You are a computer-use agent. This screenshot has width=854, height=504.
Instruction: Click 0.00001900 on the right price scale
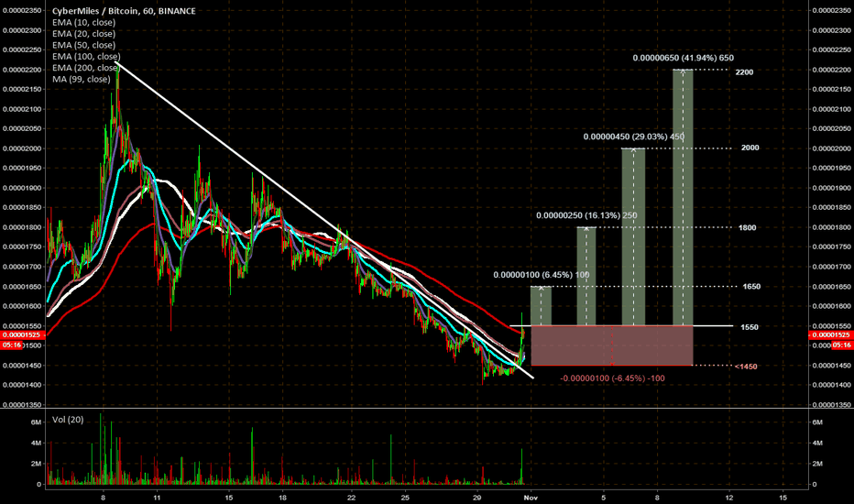[x=831, y=188]
